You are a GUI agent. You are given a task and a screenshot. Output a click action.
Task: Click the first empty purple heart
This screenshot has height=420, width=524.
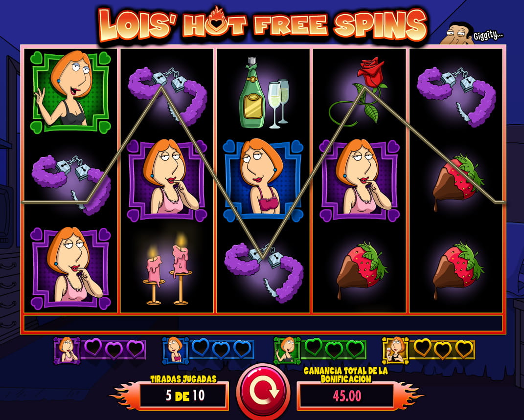coord(93,347)
